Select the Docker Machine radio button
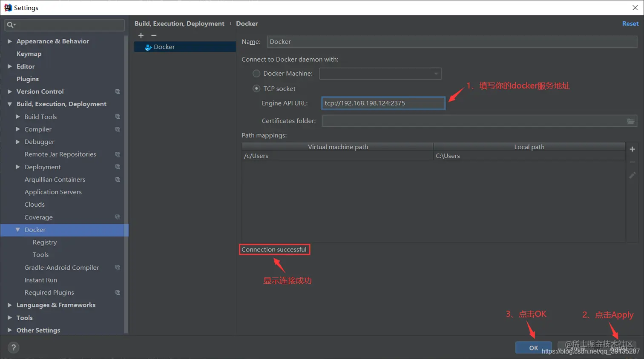This screenshot has height=359, width=644. tap(256, 74)
